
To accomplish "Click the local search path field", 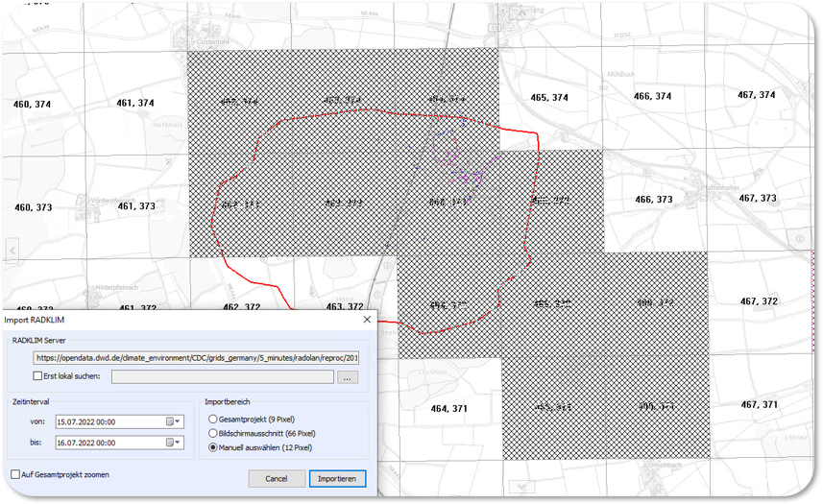I will pos(222,377).
